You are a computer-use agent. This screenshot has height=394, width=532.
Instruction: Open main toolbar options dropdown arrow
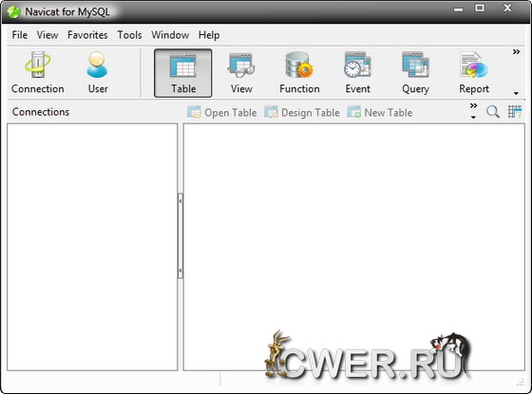coord(516,93)
